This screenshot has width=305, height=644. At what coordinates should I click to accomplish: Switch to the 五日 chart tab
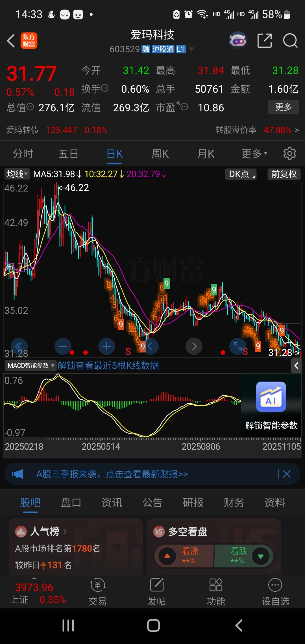pos(68,154)
